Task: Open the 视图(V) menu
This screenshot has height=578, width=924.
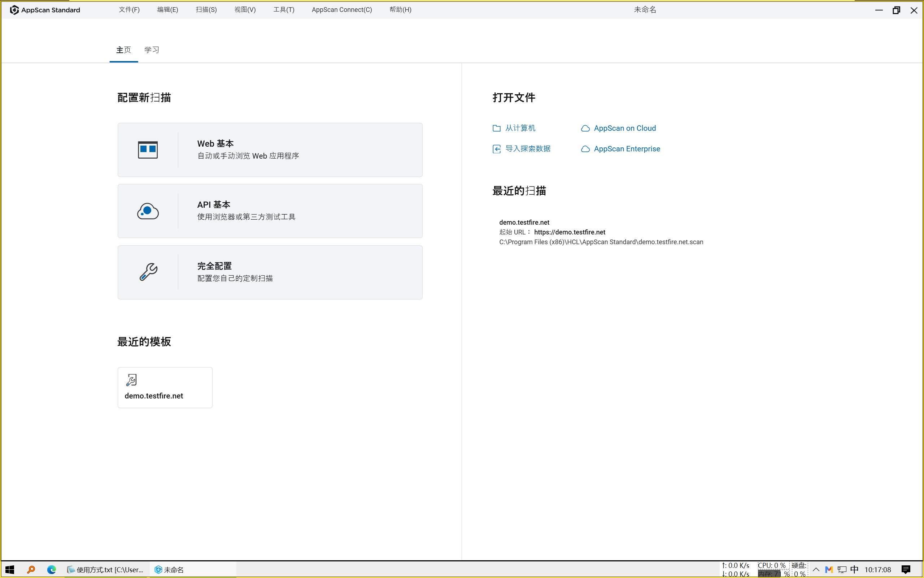Action: (x=245, y=10)
